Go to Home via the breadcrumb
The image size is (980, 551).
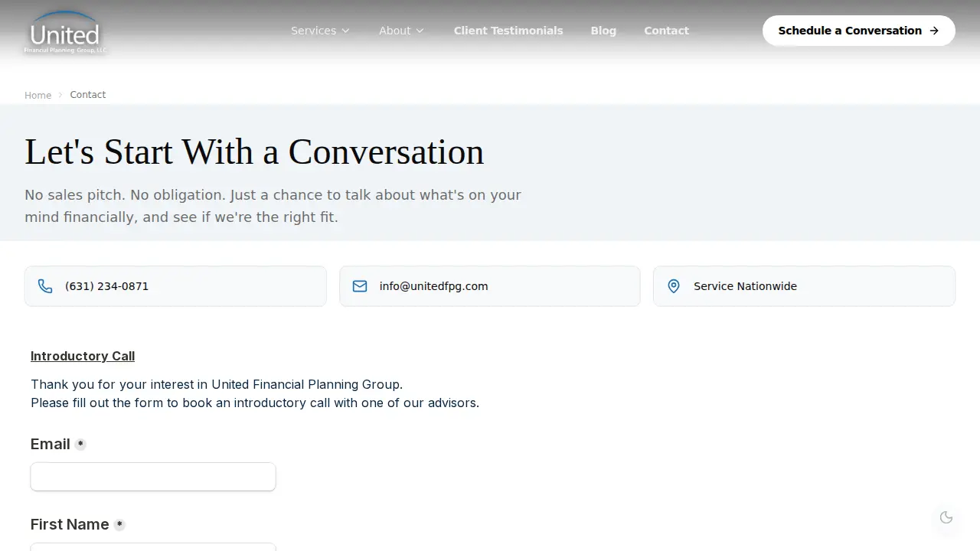click(38, 95)
